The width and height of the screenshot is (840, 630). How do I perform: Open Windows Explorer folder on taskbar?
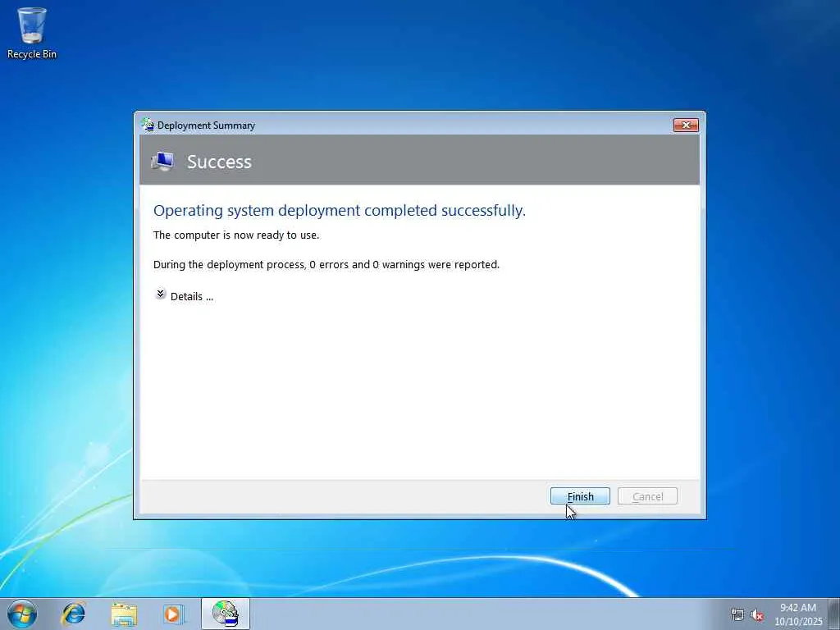click(124, 614)
